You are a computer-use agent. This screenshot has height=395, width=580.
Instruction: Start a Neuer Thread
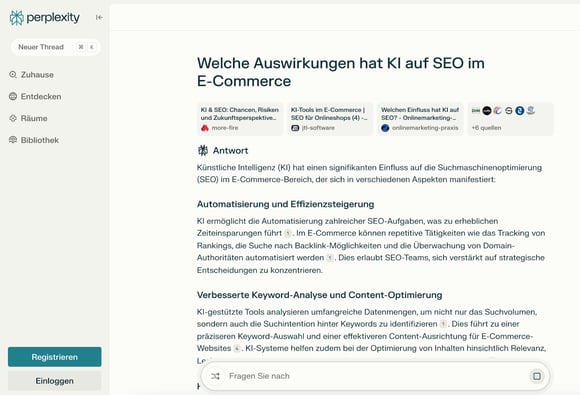click(55, 47)
